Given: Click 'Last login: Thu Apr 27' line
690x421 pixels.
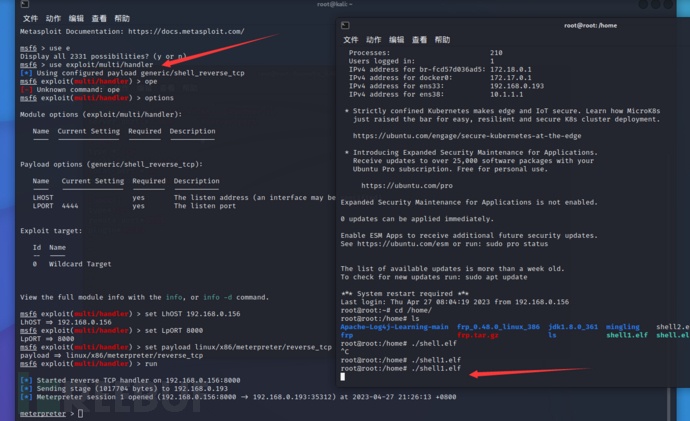Looking at the screenshot, I should 455,302.
